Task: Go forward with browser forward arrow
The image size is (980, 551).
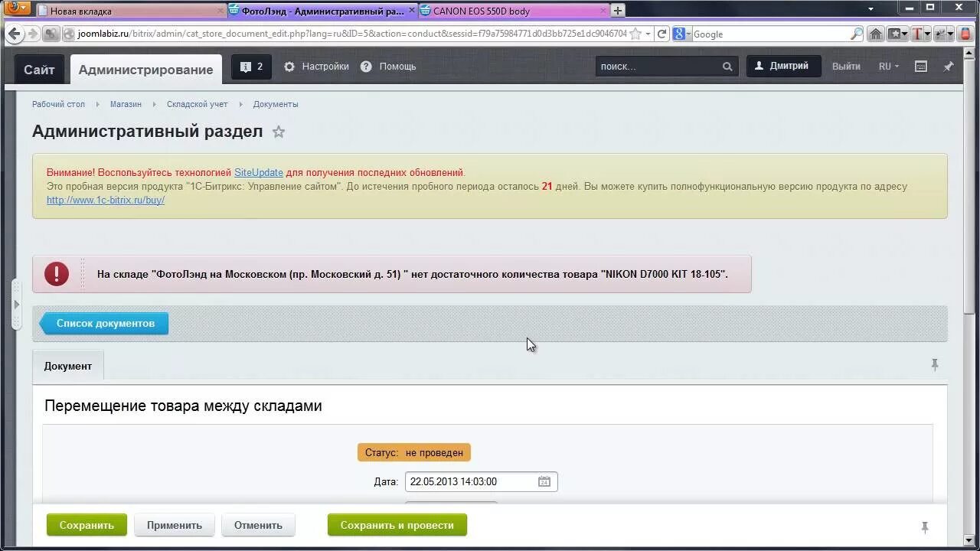Action: point(32,34)
